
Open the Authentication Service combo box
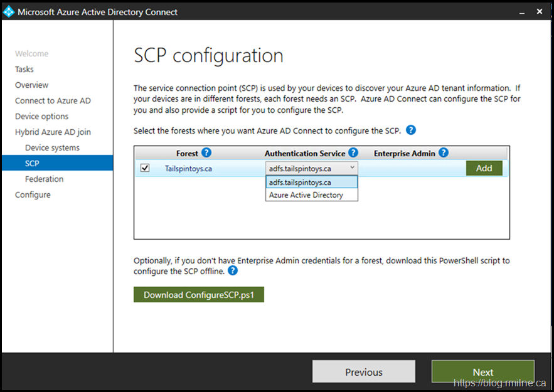312,168
